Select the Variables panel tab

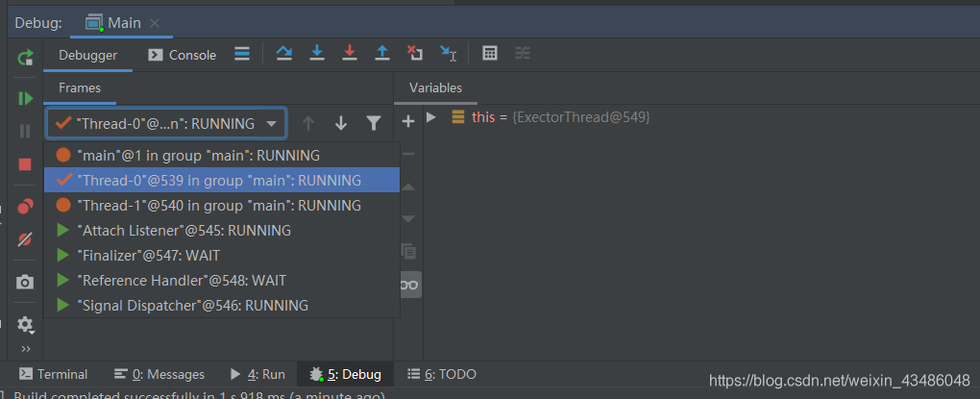435,88
